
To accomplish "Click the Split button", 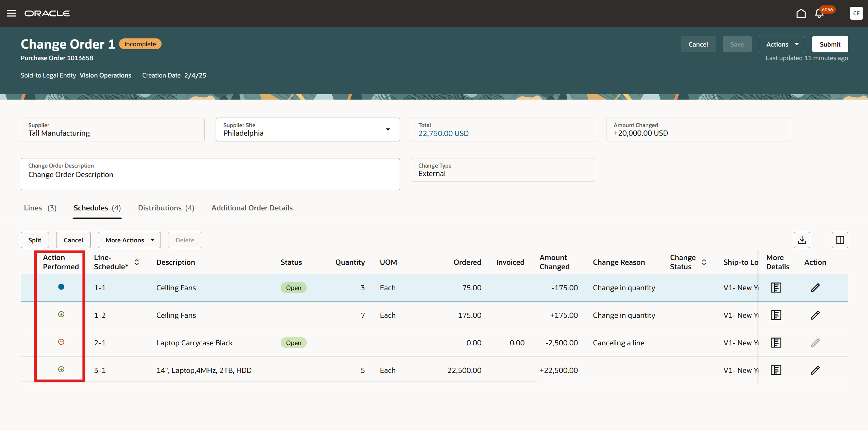I will 35,240.
